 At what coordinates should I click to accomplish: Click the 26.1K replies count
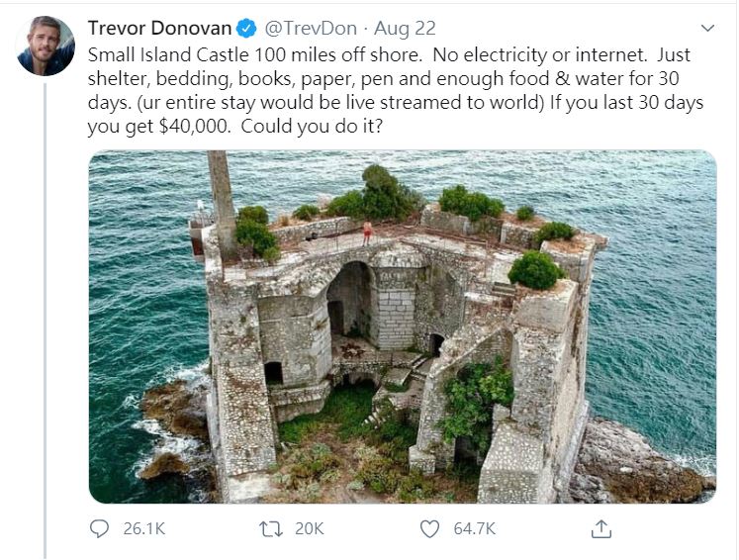pos(144,529)
